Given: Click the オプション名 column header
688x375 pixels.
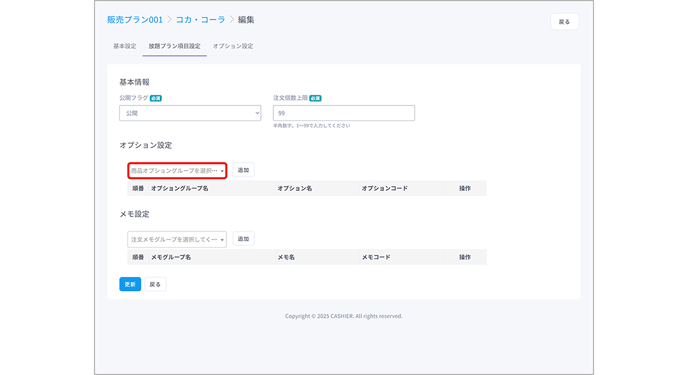Looking at the screenshot, I should (x=294, y=188).
